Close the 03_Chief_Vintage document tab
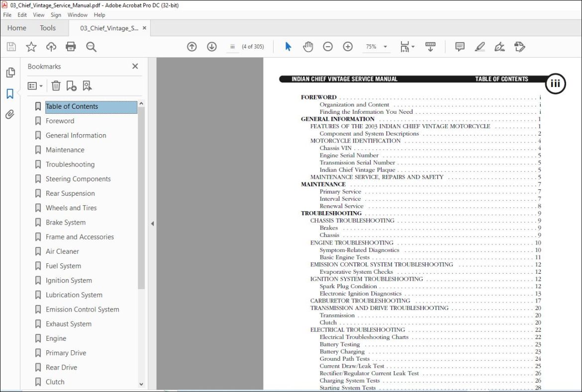The image size is (582, 392). pyautogui.click(x=144, y=28)
